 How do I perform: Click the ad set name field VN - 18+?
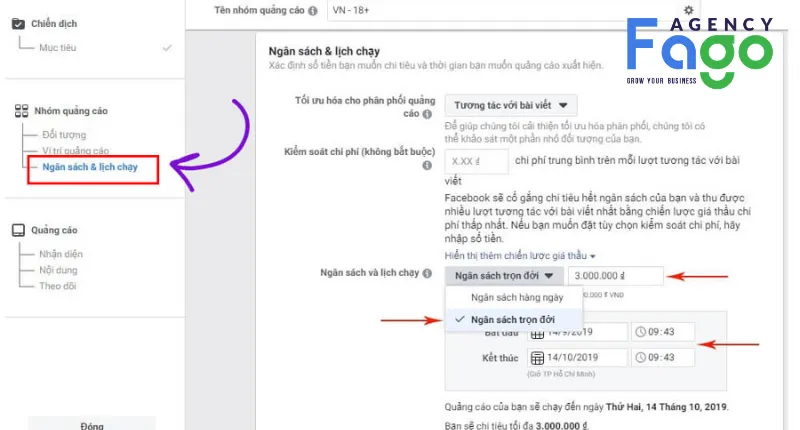coord(513,10)
